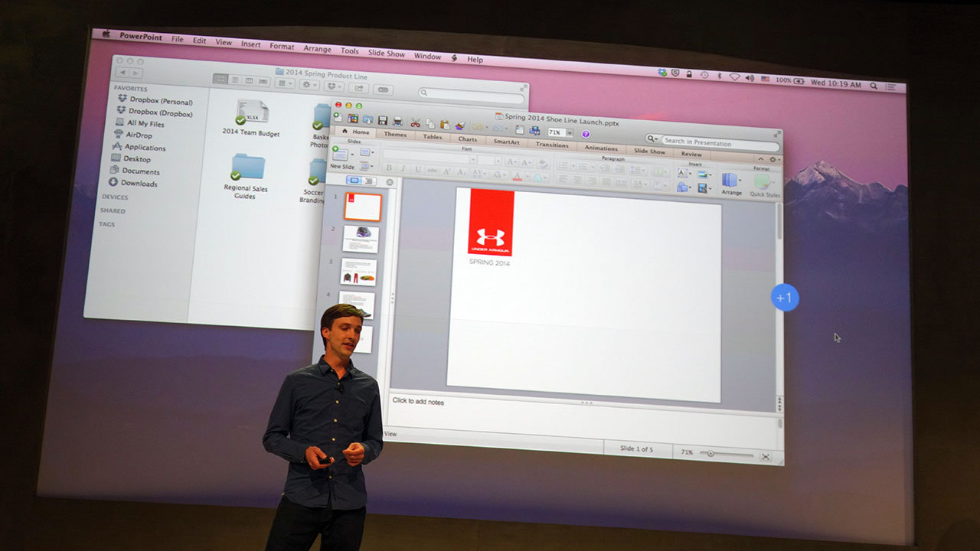980x551 pixels.
Task: Click the Format Painter brush icon
Action: click(459, 125)
